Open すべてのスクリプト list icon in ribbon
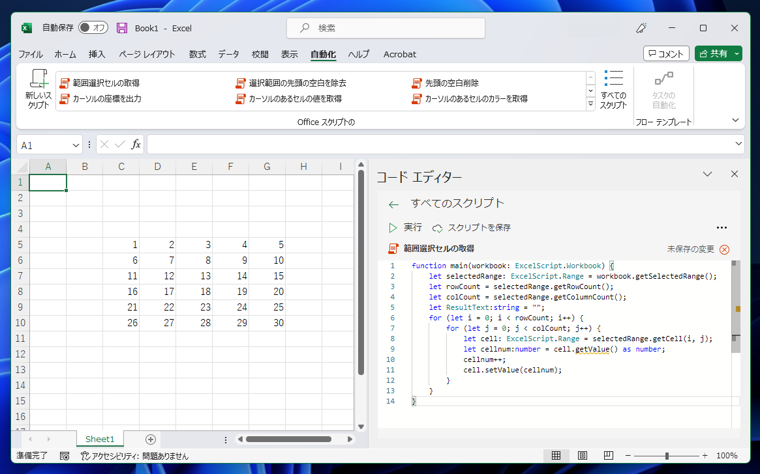The width and height of the screenshot is (760, 474). [613, 89]
